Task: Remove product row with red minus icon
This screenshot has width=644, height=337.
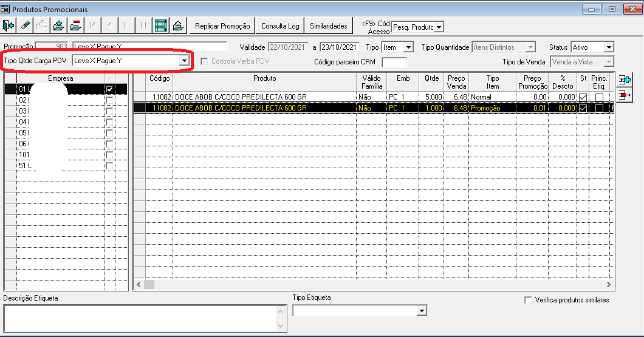Action: pyautogui.click(x=625, y=95)
